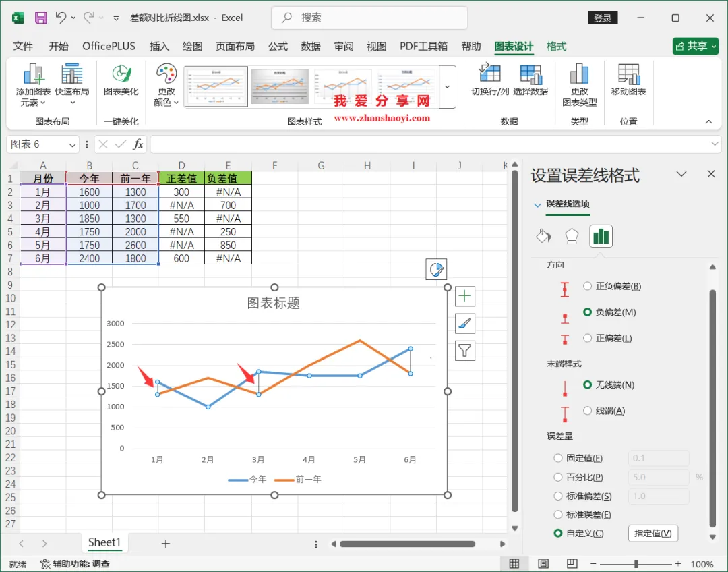Select Minus direction (负偏差) radio
The height and width of the screenshot is (572, 728).
587,312
